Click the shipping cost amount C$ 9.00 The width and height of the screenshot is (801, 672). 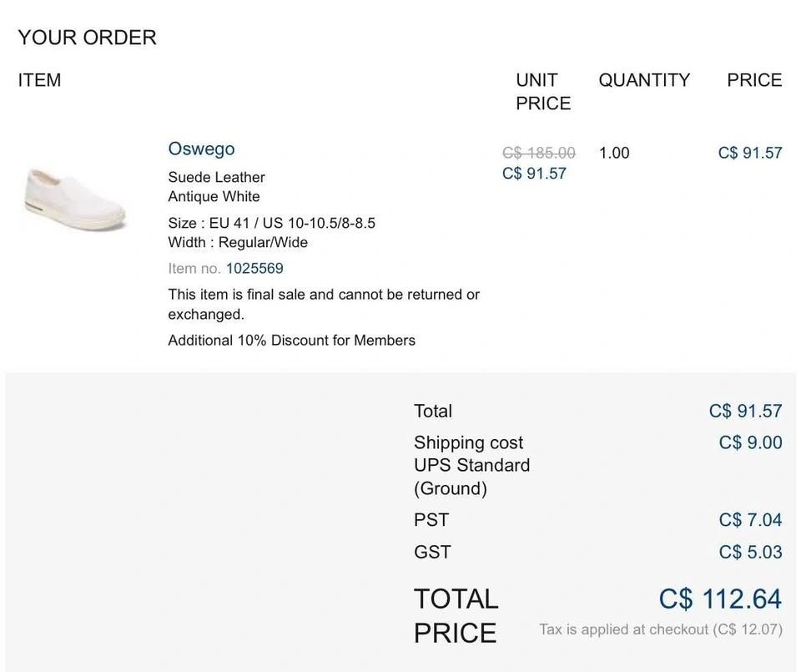click(x=750, y=442)
